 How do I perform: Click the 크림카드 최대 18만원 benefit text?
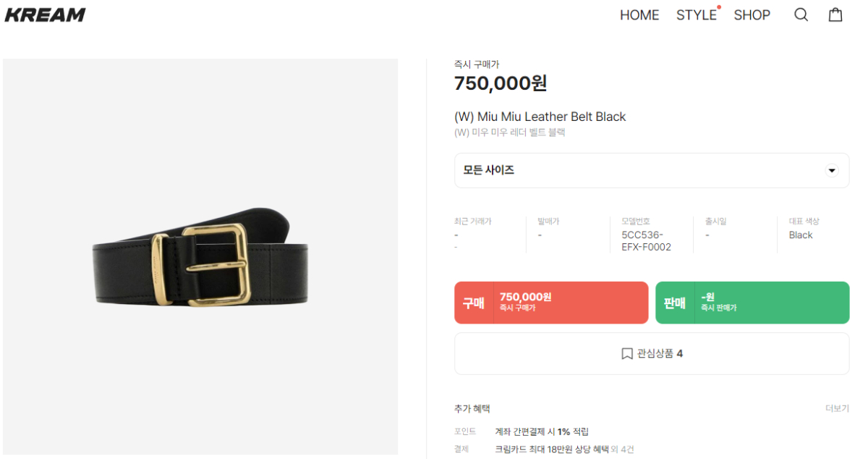(x=552, y=450)
